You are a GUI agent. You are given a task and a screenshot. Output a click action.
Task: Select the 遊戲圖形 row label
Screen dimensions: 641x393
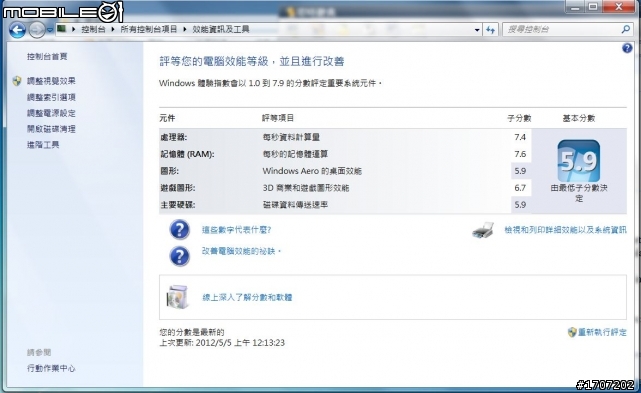[x=177, y=188]
